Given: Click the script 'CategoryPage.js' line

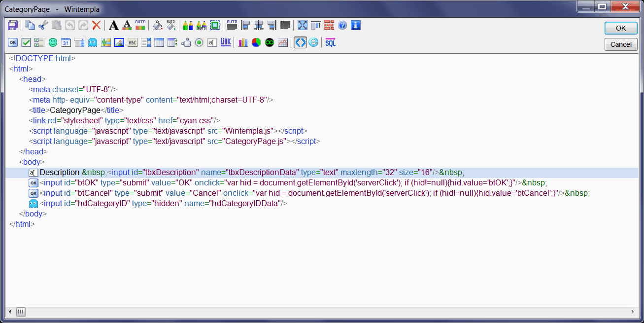Looking at the screenshot, I should [x=174, y=142].
